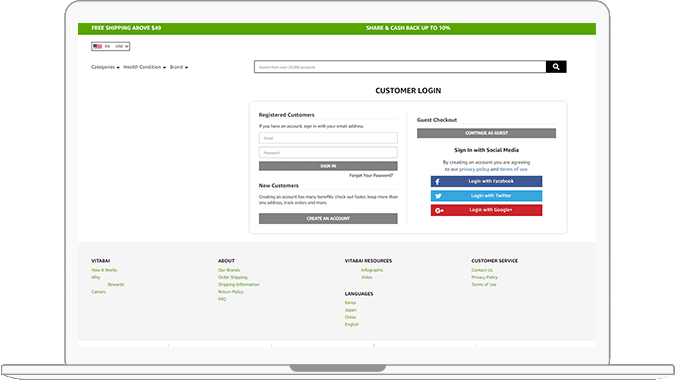Expand the Health Condition menu
This screenshot has width=675, height=380.
pos(145,67)
